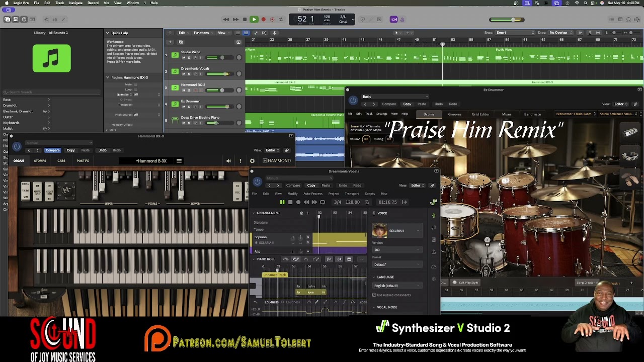This screenshot has width=644, height=362.
Task: Open the microphone Voice panel icon
Action: pyautogui.click(x=434, y=215)
